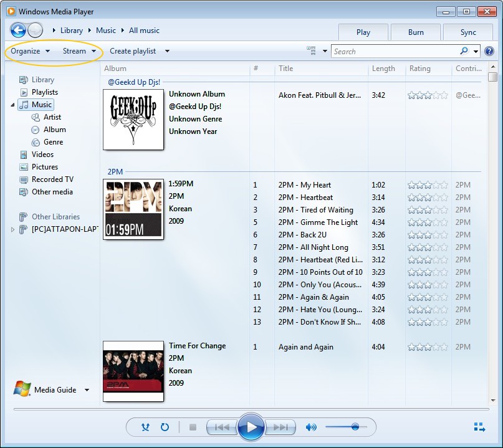Click the View options icon
Viewport: 503px width, 448px height.
tap(311, 50)
